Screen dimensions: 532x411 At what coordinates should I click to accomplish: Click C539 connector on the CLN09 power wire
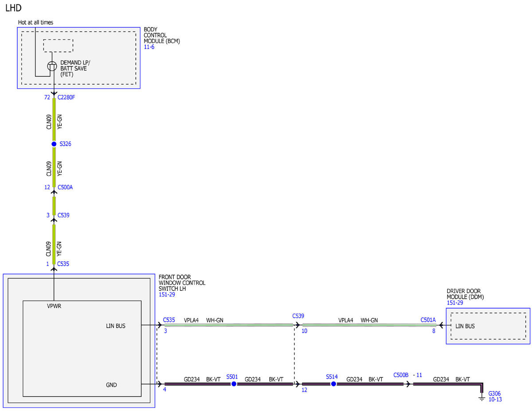click(x=63, y=215)
